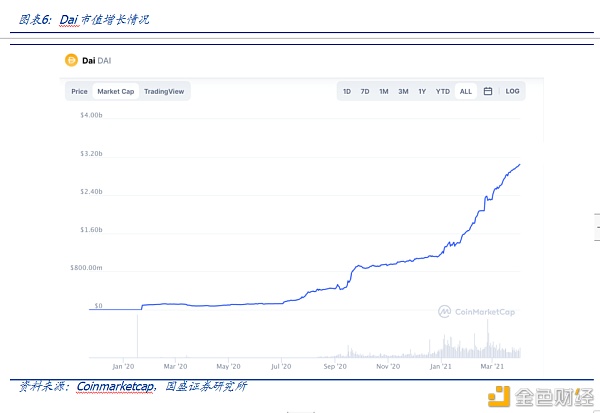Click the $800.00m axis label
The image size is (600, 413).
[86, 268]
